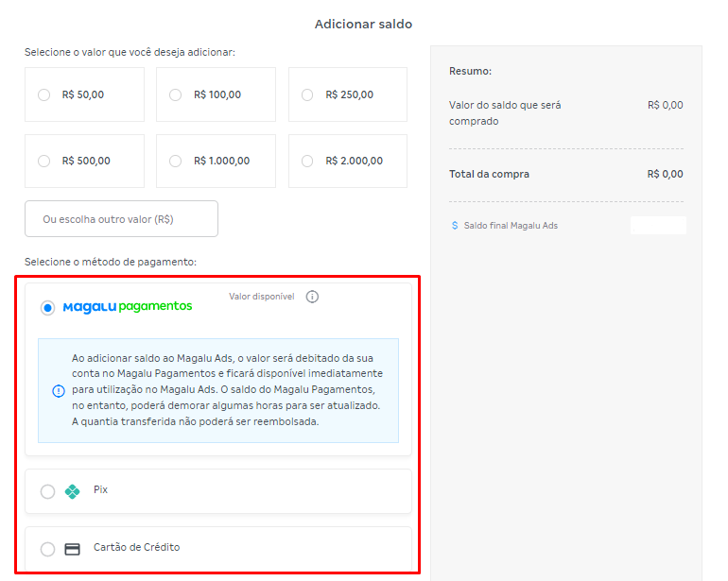This screenshot has height=581, width=728.
Task: Choose the R$ 2.000,00 amount radio
Action: click(307, 161)
